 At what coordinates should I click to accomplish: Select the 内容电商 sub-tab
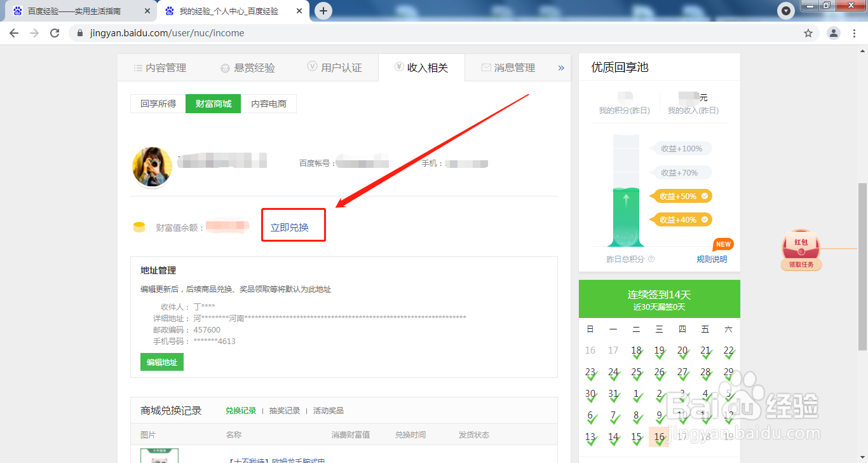click(x=269, y=104)
